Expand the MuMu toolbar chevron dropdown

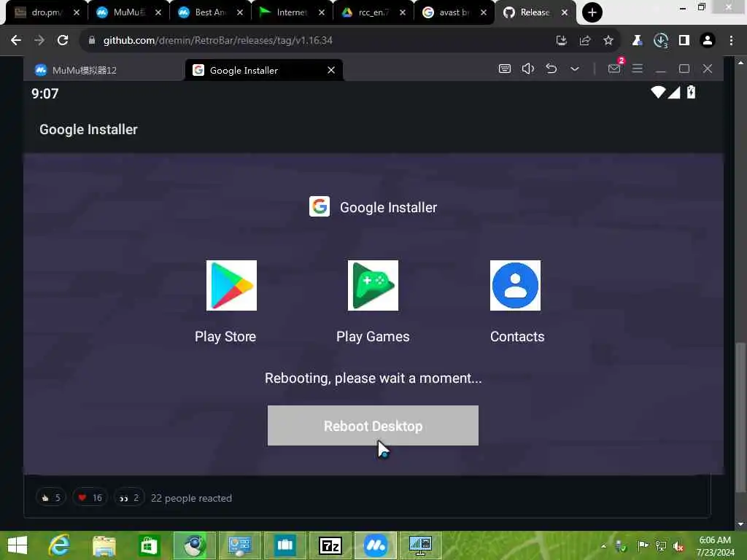tap(575, 69)
